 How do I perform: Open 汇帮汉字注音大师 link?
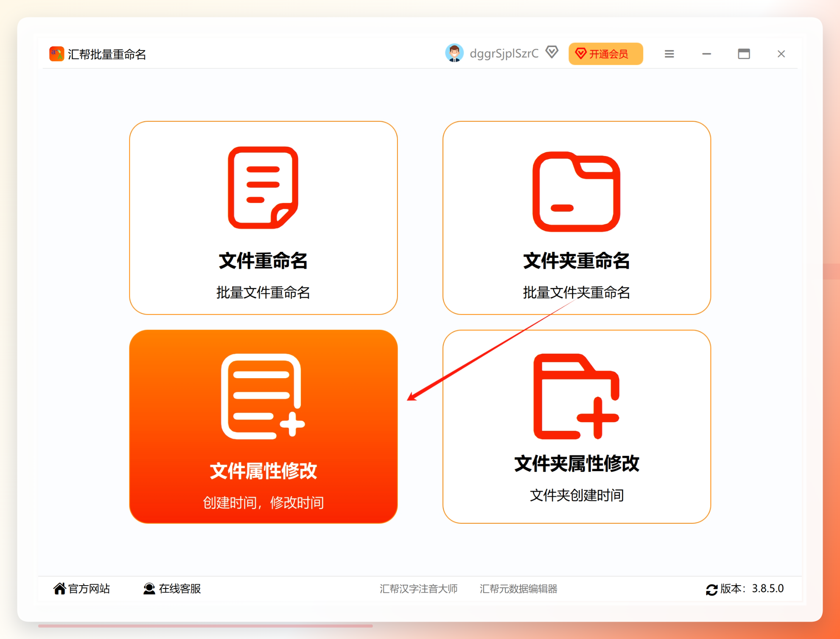coord(418,589)
